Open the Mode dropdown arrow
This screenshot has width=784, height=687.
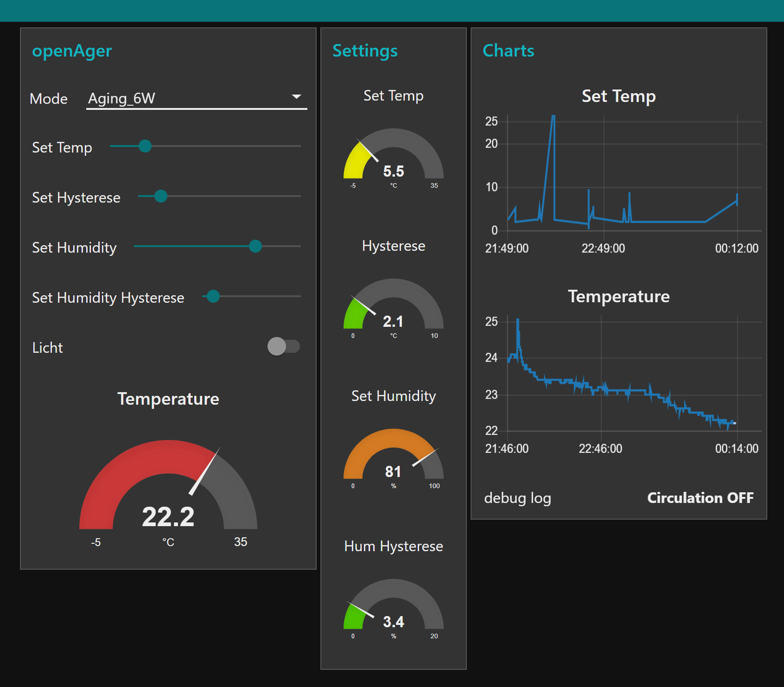coord(296,97)
